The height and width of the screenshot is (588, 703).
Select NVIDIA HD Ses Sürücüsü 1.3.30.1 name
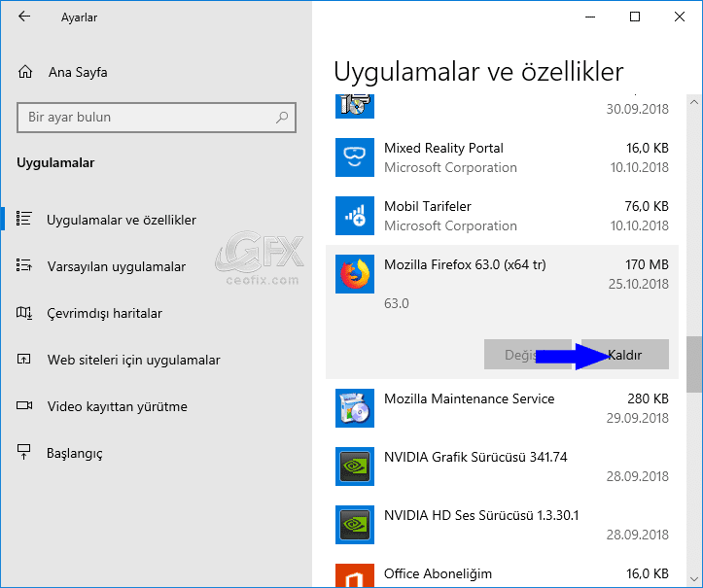pyautogui.click(x=481, y=515)
